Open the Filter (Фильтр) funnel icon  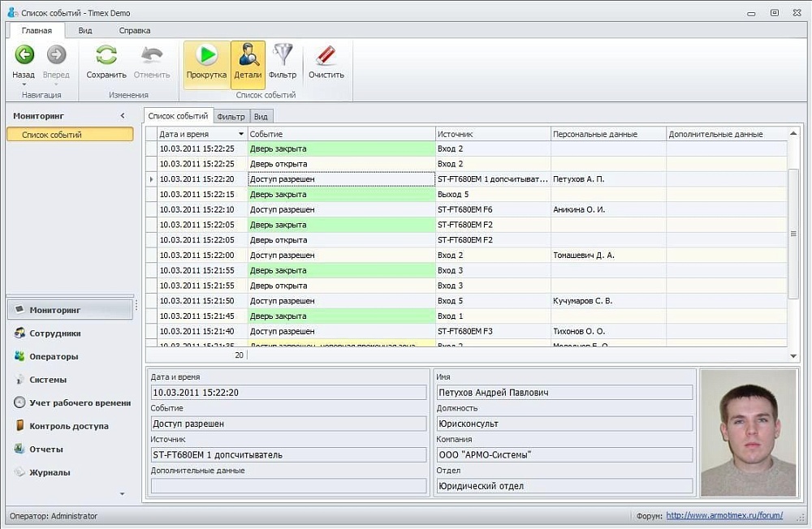283,55
